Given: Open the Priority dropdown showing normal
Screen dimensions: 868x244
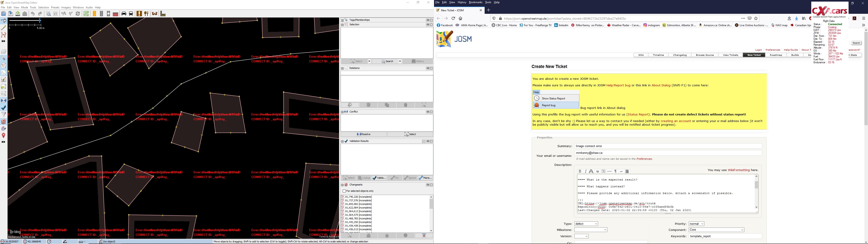Looking at the screenshot, I should (x=696, y=224).
